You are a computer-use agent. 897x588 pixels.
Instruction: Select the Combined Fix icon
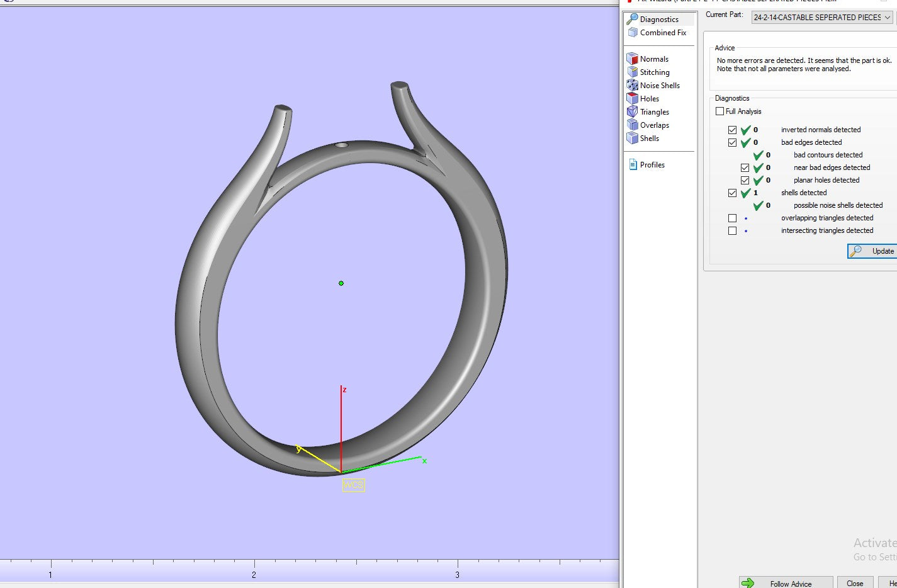pos(633,33)
